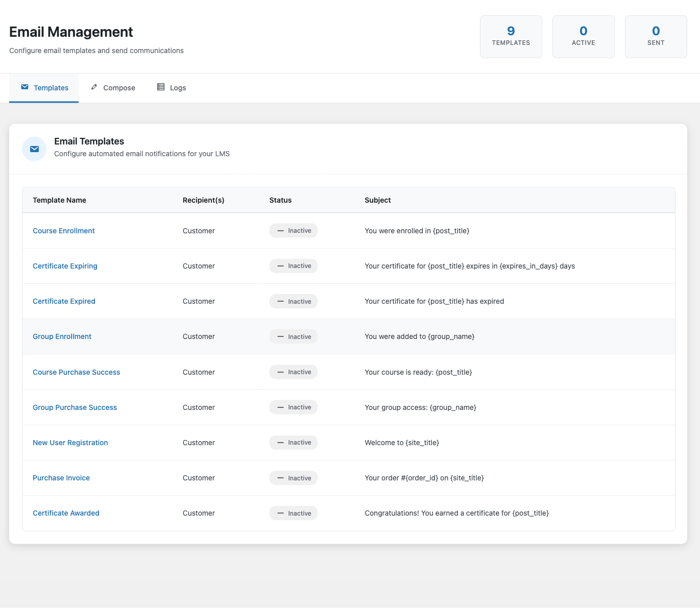Click the logs list icon next to Logs

[x=160, y=87]
